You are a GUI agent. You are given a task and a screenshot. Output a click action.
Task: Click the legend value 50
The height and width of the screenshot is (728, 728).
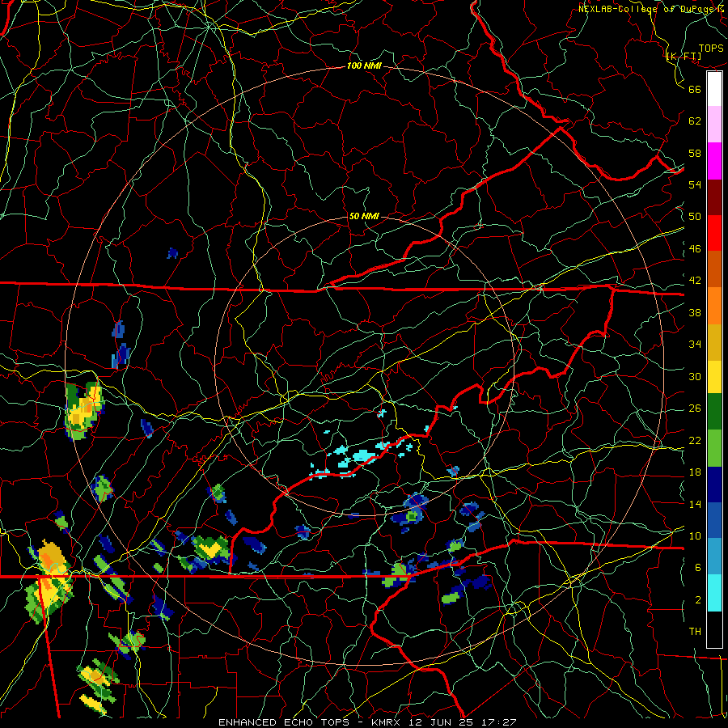(695, 217)
